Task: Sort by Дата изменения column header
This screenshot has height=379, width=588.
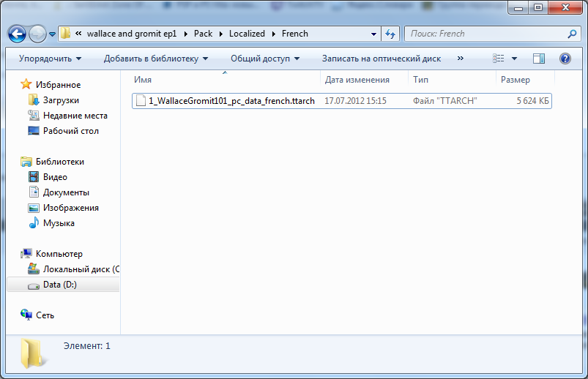Action: [x=357, y=80]
